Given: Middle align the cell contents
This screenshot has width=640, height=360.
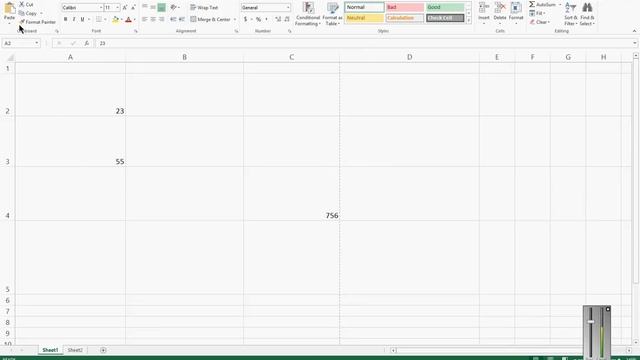Looking at the screenshot, I should pos(153,7).
